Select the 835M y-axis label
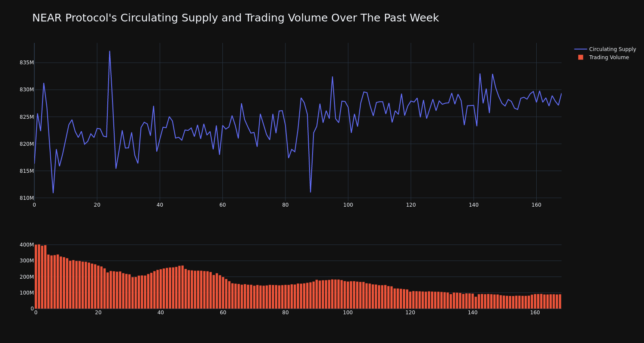This screenshot has height=343, width=644. coord(27,63)
